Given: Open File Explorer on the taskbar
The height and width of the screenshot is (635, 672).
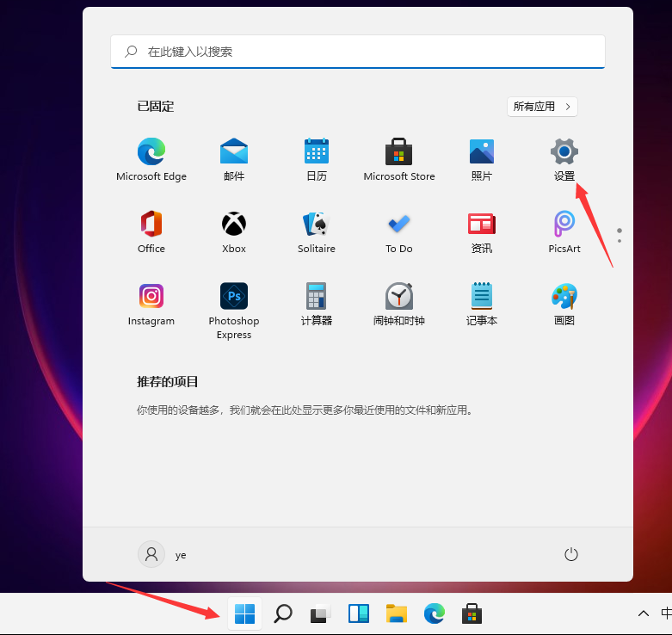Looking at the screenshot, I should tap(397, 613).
